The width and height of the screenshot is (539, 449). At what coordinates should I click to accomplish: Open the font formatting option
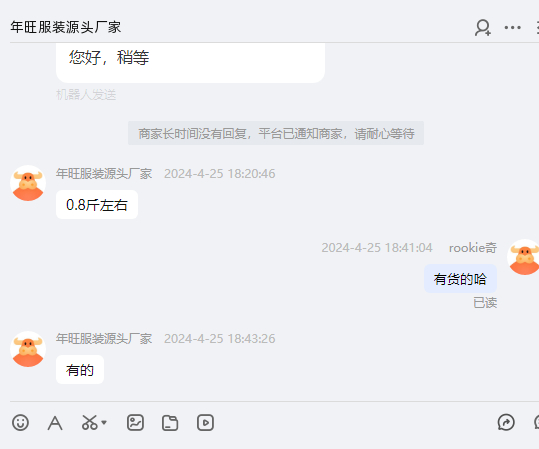[x=55, y=423]
